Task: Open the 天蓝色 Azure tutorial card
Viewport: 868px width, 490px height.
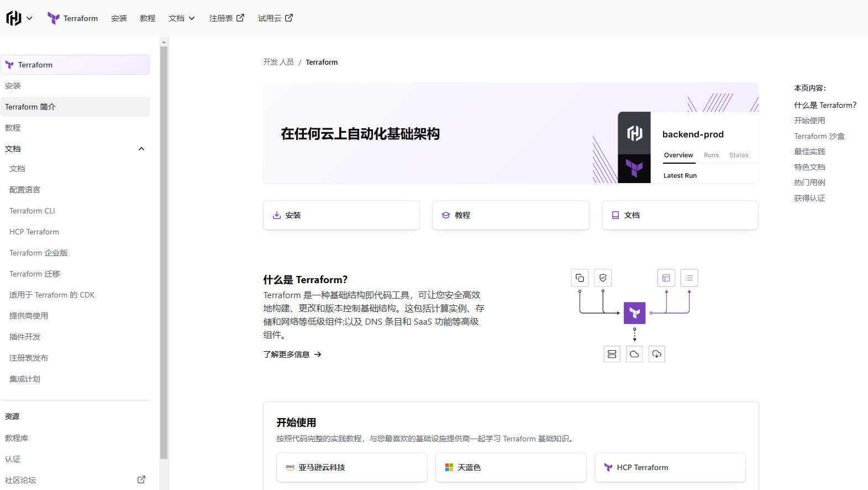Action: (511, 467)
